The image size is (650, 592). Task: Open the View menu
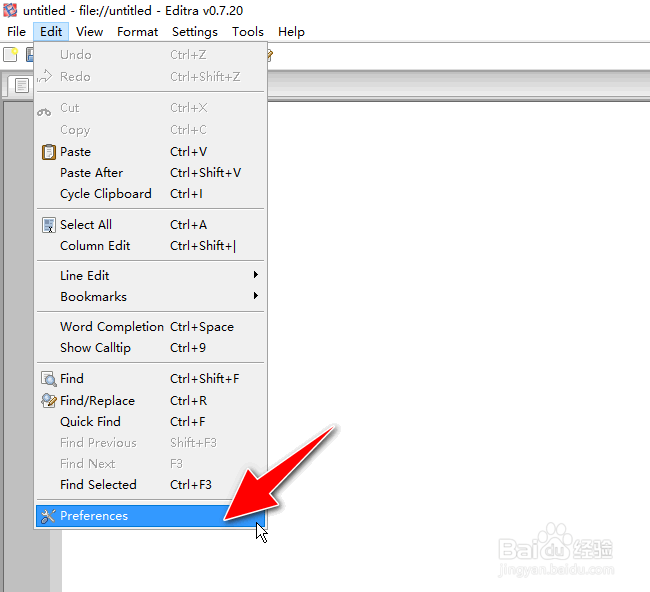(x=89, y=32)
